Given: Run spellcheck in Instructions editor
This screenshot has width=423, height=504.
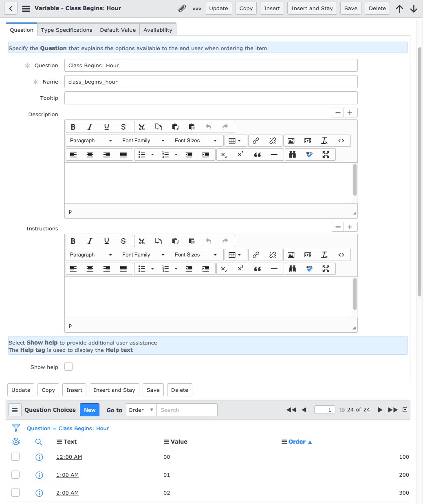Looking at the screenshot, I should [309, 269].
